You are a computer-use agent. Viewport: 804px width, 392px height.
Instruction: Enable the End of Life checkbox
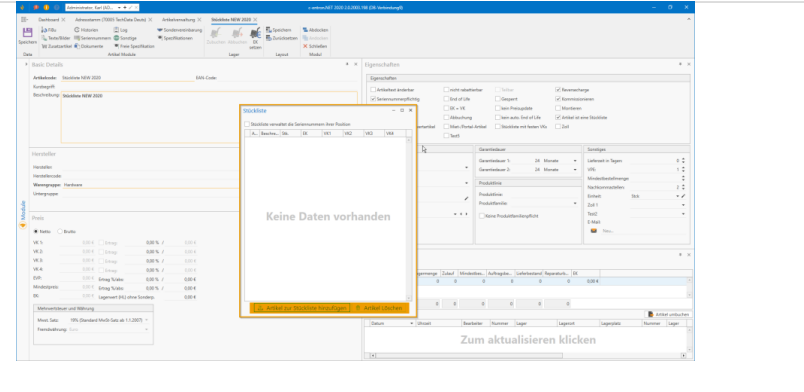pyautogui.click(x=446, y=99)
